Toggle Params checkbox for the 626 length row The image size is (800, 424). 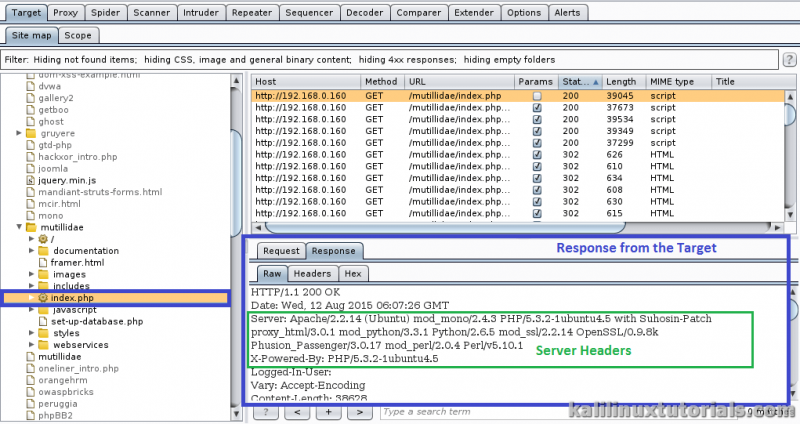pyautogui.click(x=537, y=154)
